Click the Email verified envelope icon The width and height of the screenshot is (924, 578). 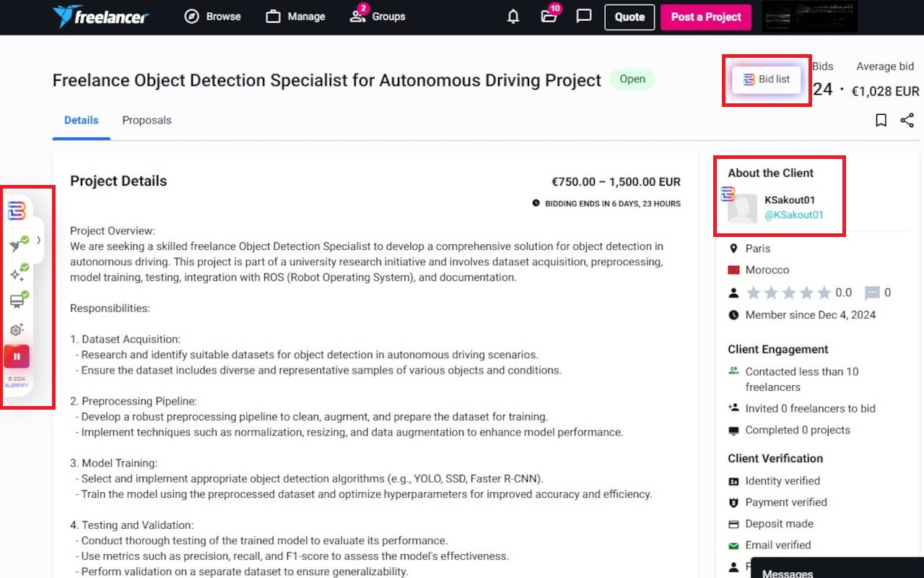pyautogui.click(x=733, y=545)
